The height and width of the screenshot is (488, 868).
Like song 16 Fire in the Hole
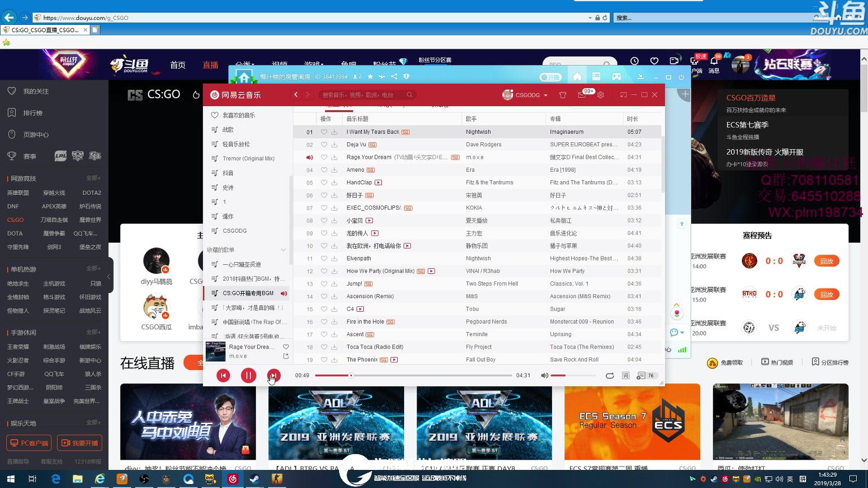point(324,322)
